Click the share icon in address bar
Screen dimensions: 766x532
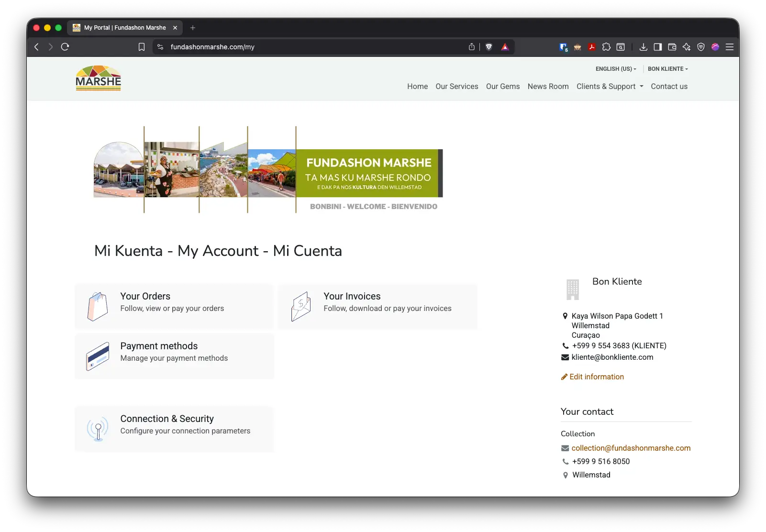pyautogui.click(x=472, y=47)
